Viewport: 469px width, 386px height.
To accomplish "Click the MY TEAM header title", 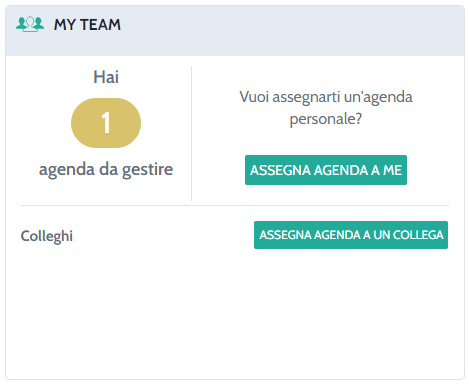I will tap(87, 25).
